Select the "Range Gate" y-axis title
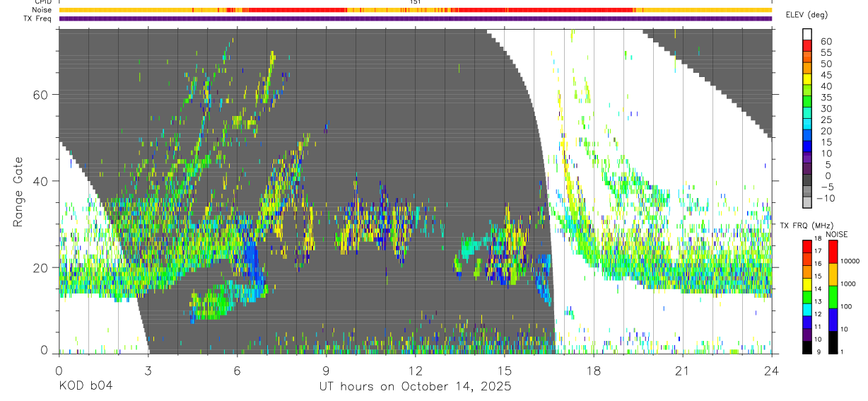 coord(19,192)
